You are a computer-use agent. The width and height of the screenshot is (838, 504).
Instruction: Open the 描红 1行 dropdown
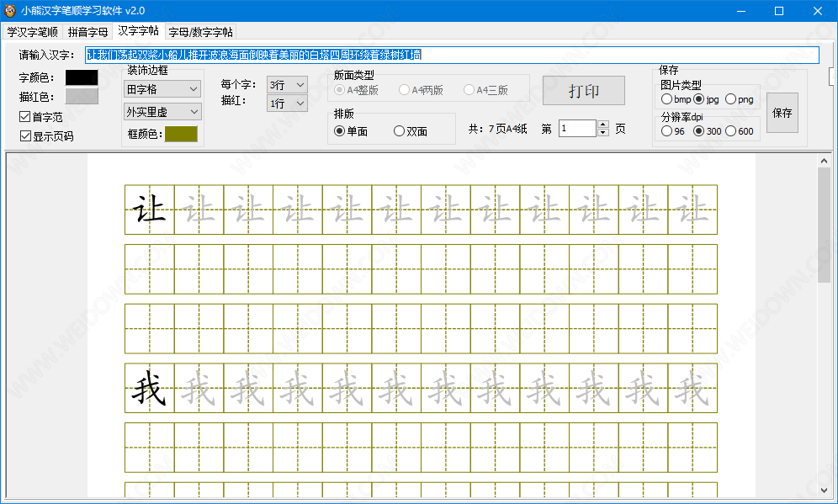pyautogui.click(x=287, y=103)
